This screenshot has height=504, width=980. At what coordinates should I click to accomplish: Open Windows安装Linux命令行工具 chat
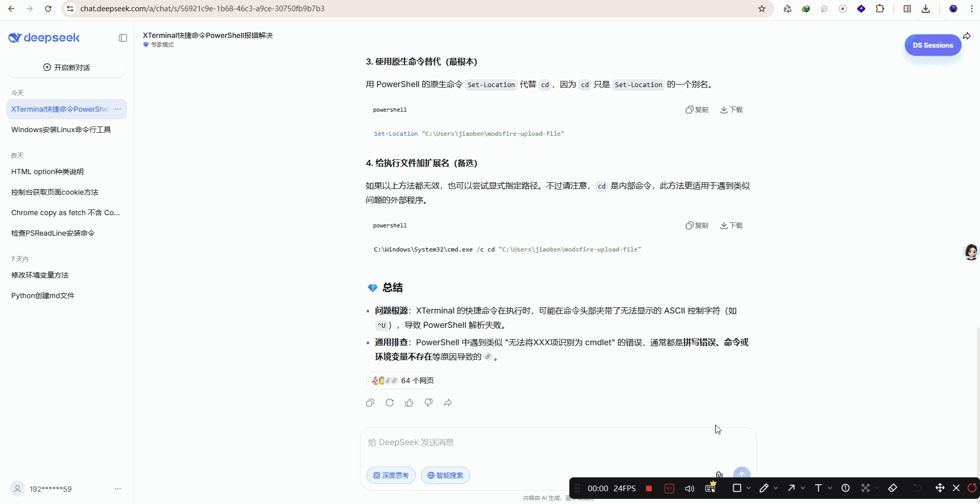[x=67, y=130]
